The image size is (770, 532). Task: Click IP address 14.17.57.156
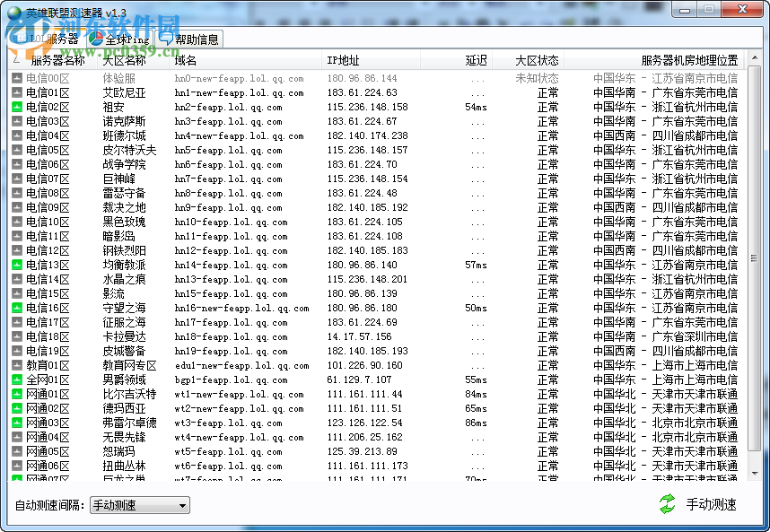click(360, 336)
